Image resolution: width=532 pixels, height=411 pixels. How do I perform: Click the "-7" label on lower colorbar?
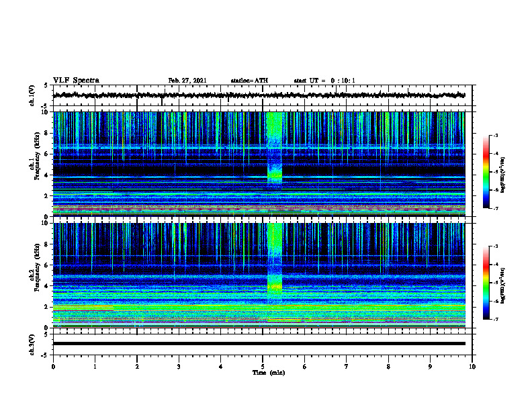[495, 319]
